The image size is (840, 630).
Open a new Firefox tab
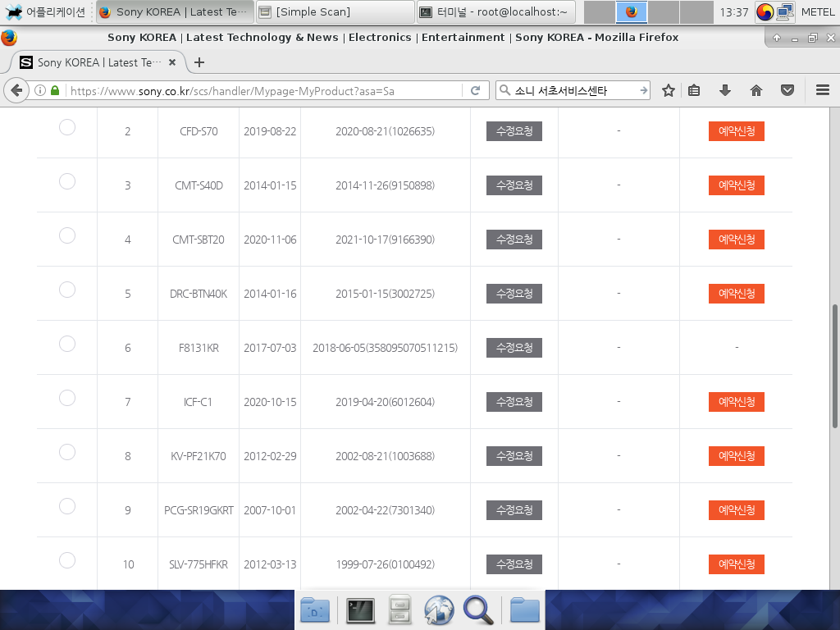tap(199, 62)
